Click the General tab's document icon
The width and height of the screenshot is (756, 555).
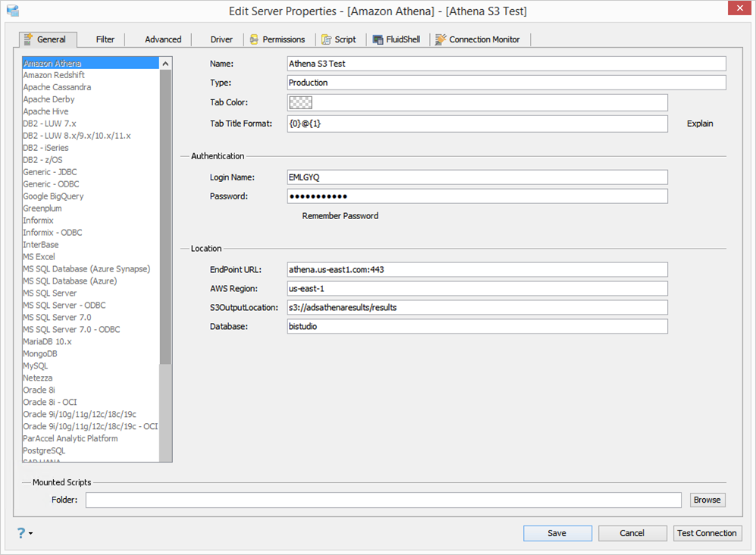click(29, 39)
